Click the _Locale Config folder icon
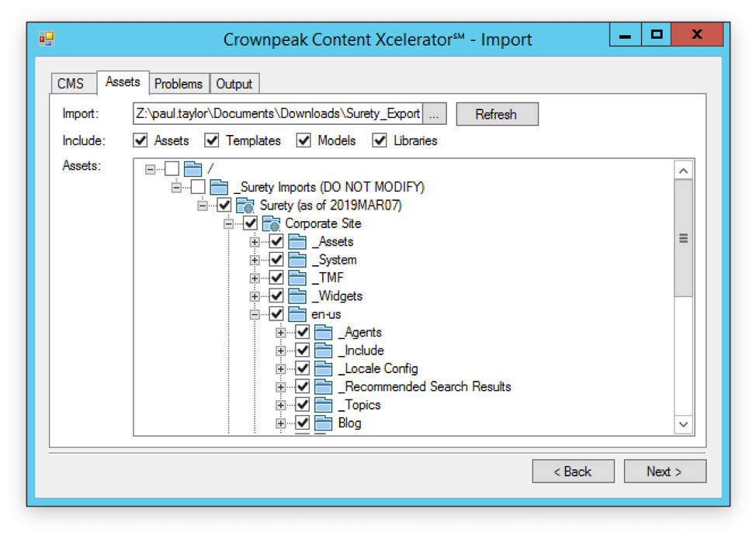756x536 pixels. tap(323, 368)
